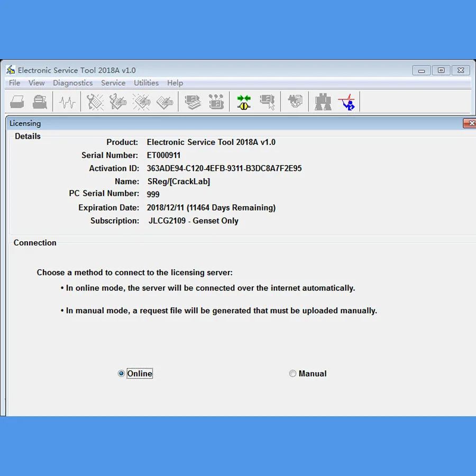The width and height of the screenshot is (476, 476).
Task: Maximize the Electronic Service Tool window
Action: click(441, 70)
